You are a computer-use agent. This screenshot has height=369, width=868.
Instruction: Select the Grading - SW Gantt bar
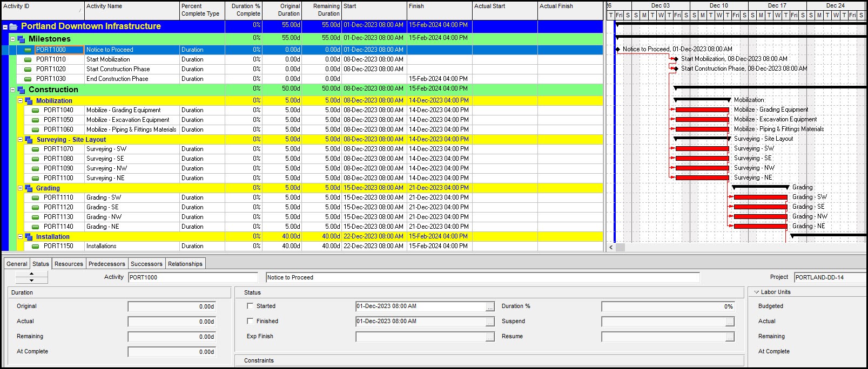(760, 197)
